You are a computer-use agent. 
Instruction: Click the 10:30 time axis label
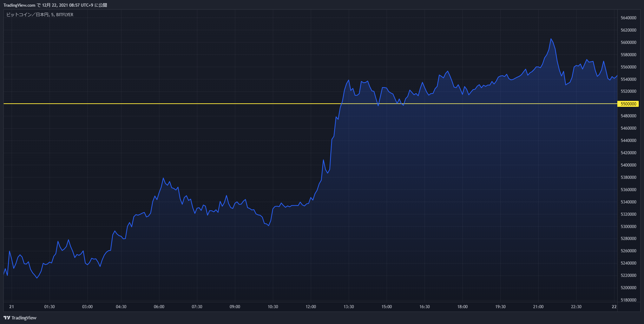coord(273,307)
